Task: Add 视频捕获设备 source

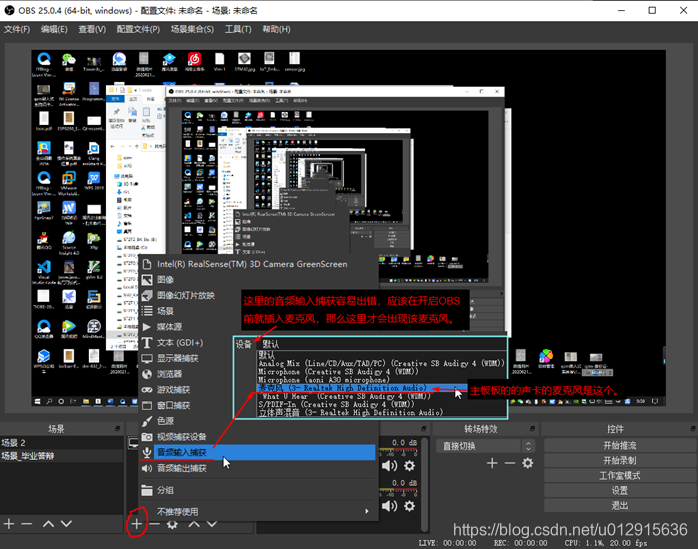Action: (x=258, y=437)
